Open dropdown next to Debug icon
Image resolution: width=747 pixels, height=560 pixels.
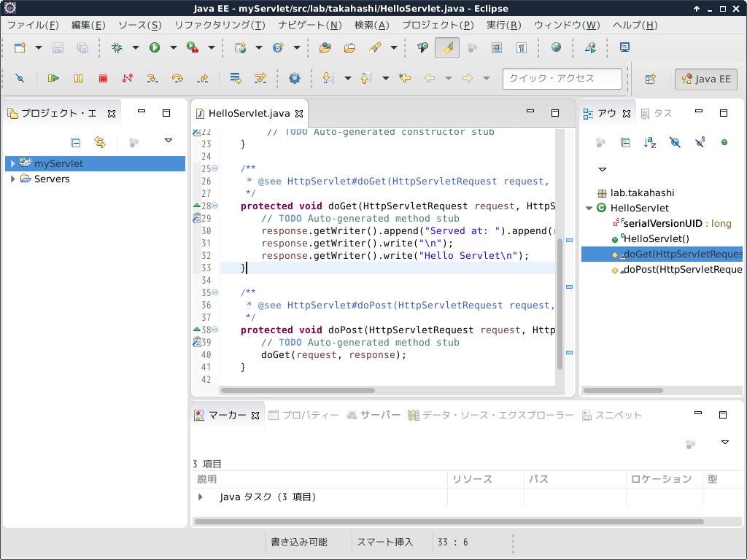[x=135, y=47]
